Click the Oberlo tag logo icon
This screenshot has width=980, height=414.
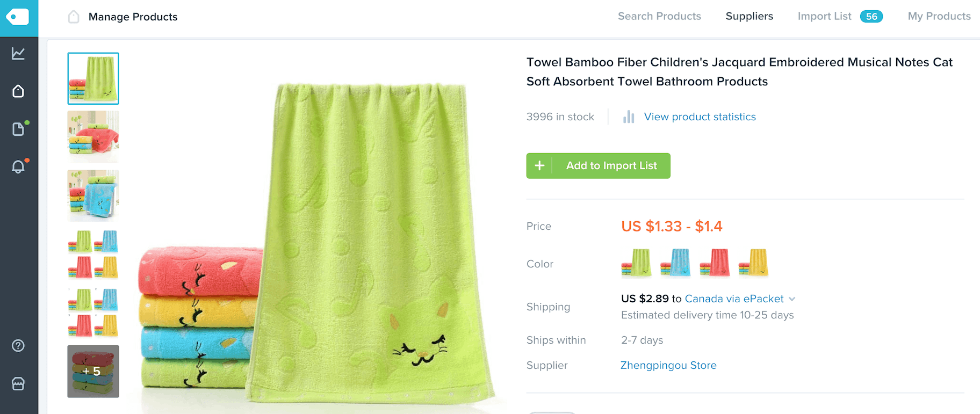(18, 17)
